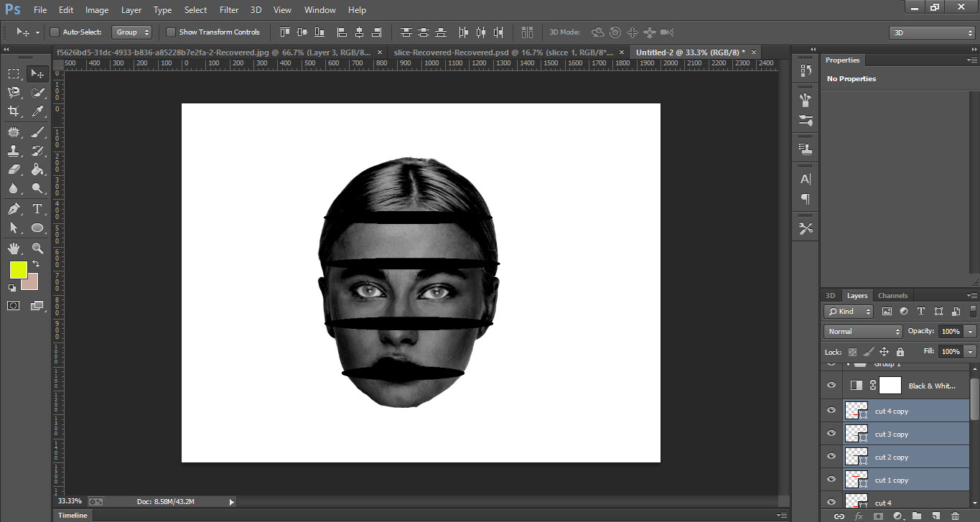This screenshot has width=980, height=522.
Task: Open the Normal blend mode dropdown
Action: [x=863, y=332]
